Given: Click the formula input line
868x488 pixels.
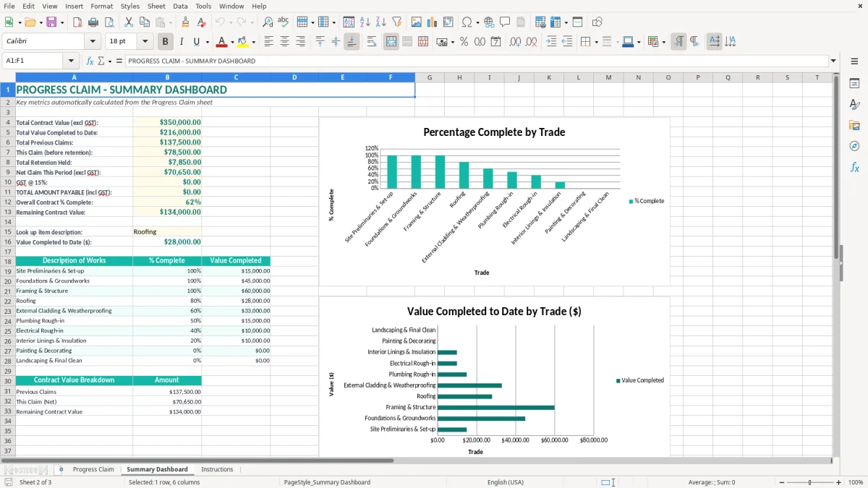Looking at the screenshot, I should 477,61.
